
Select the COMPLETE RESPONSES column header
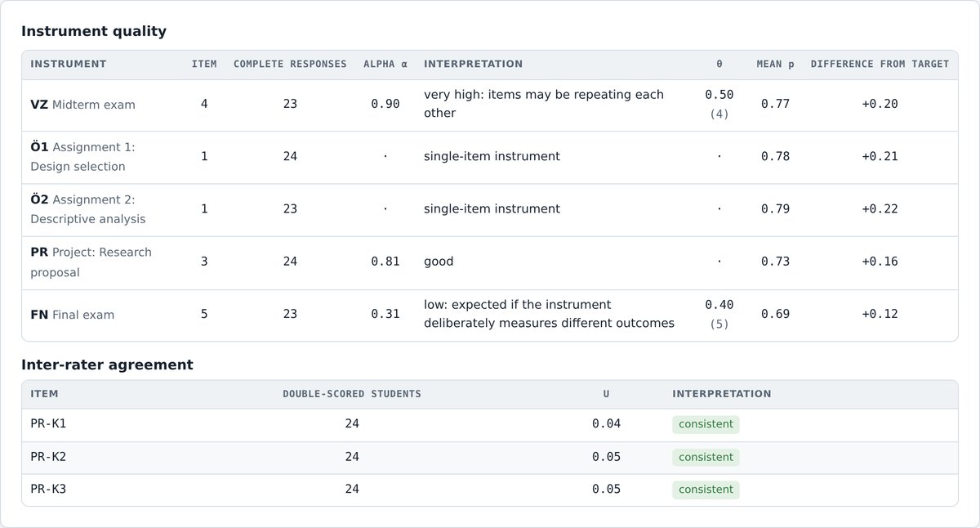click(x=290, y=64)
